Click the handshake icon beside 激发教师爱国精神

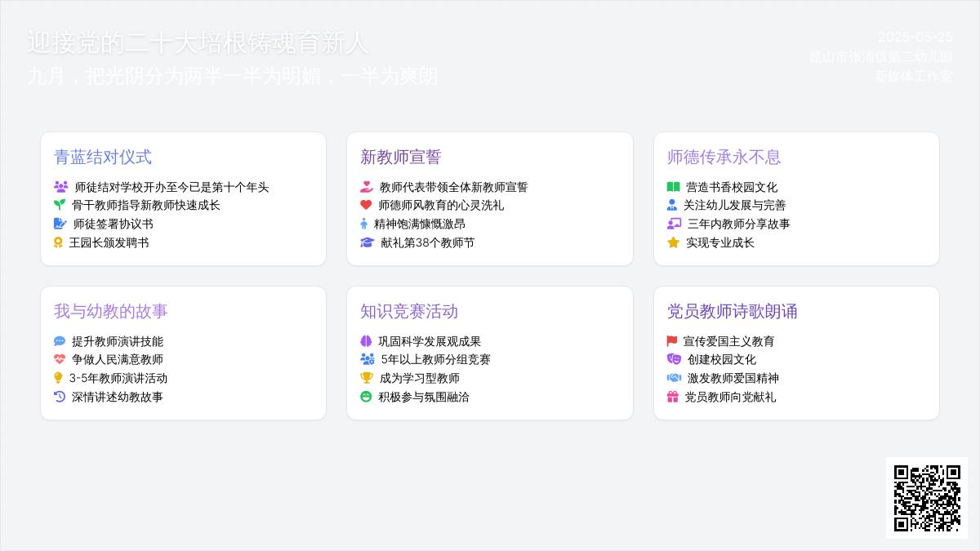point(674,378)
